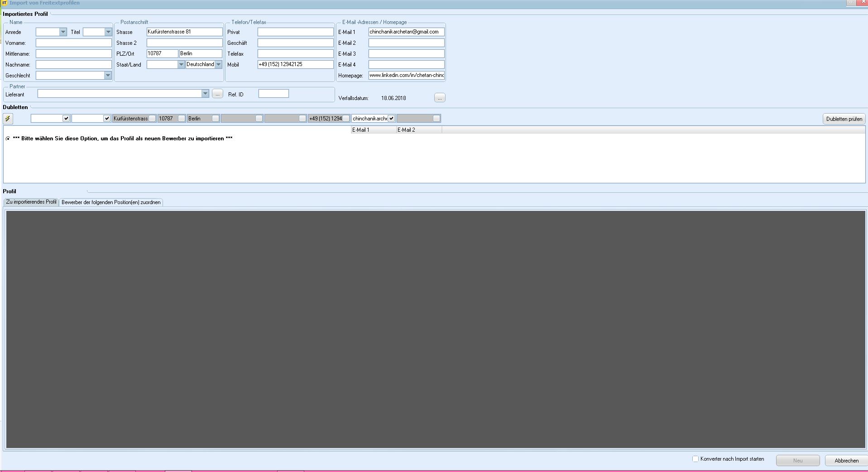The height and width of the screenshot is (472, 868).
Task: Click the Strasse field with Kurfürstenstrasse 81
Action: pos(185,32)
